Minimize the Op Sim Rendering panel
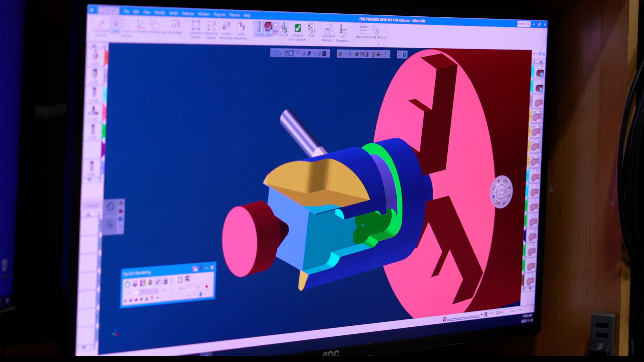 pyautogui.click(x=206, y=267)
